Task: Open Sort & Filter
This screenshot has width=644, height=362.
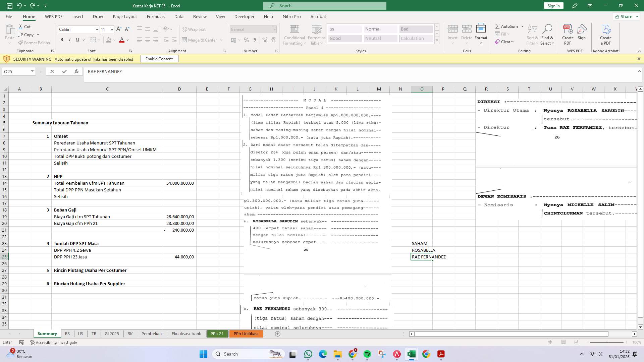Action: coord(533,34)
